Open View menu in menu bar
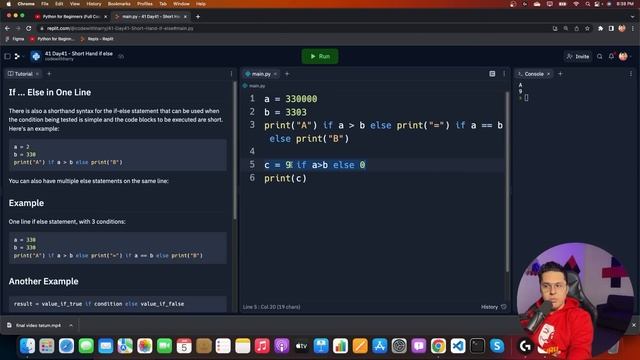This screenshot has height=360, width=640. (x=75, y=4)
